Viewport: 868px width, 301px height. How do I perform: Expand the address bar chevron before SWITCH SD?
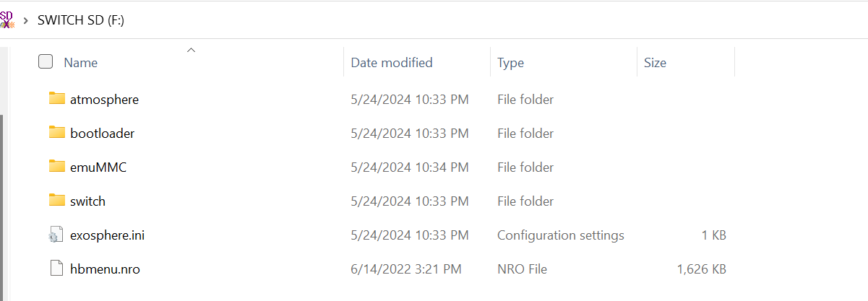coord(26,20)
